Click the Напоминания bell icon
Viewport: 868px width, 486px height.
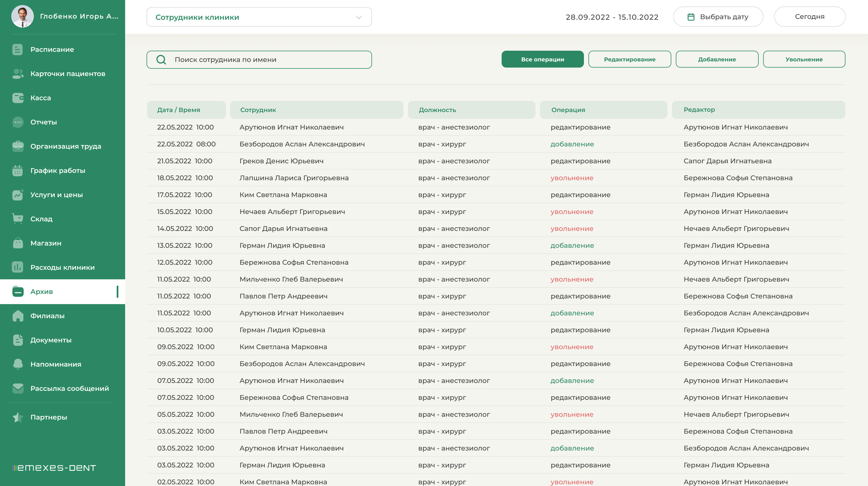click(x=18, y=364)
